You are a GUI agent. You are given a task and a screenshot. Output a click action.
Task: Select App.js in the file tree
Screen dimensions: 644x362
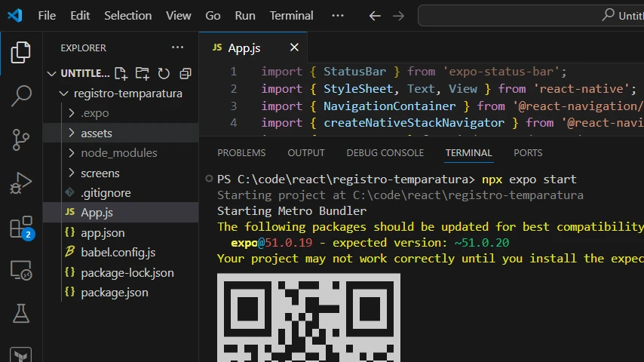point(121,213)
